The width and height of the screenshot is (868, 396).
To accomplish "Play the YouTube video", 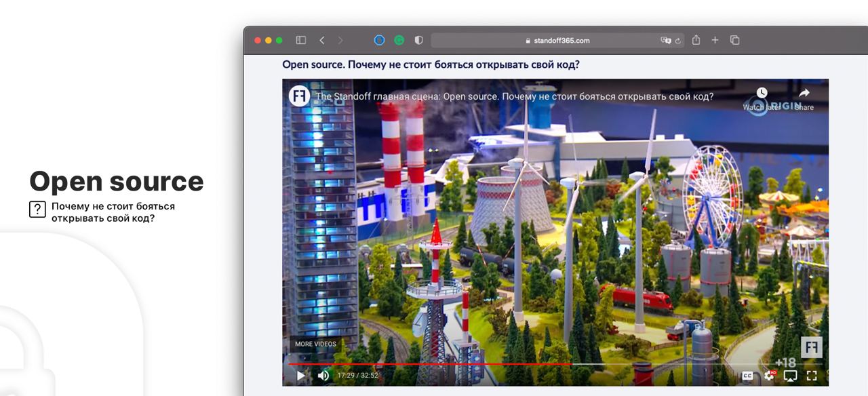I will point(300,375).
